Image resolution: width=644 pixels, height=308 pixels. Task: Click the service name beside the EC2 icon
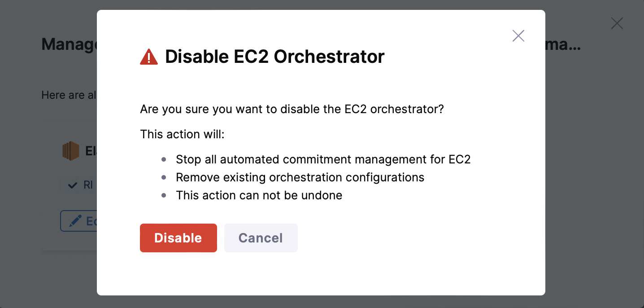pyautogui.click(x=91, y=151)
